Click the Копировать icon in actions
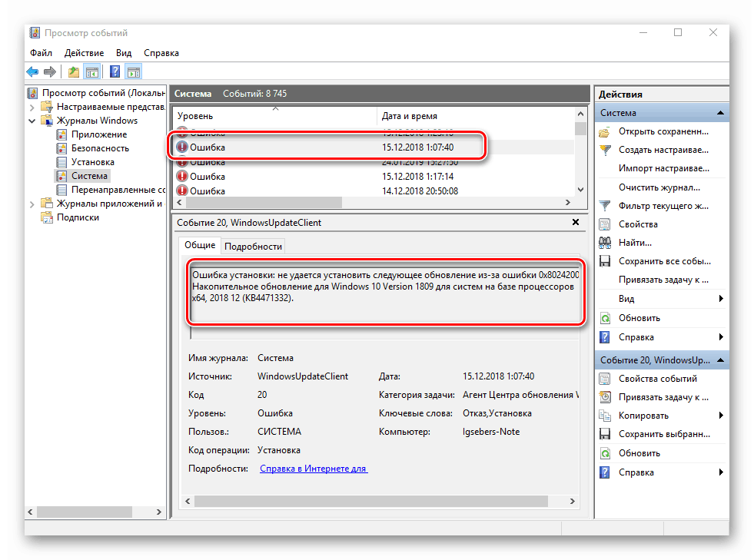Image resolution: width=754 pixels, height=560 pixels. click(x=605, y=416)
